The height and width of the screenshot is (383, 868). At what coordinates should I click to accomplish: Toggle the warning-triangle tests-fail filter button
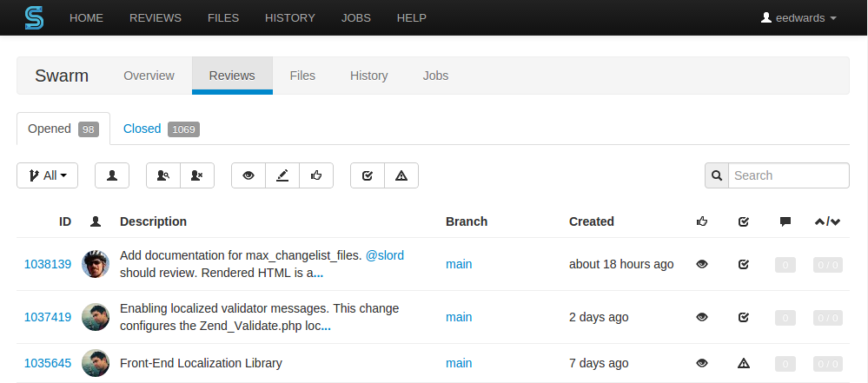pos(401,175)
